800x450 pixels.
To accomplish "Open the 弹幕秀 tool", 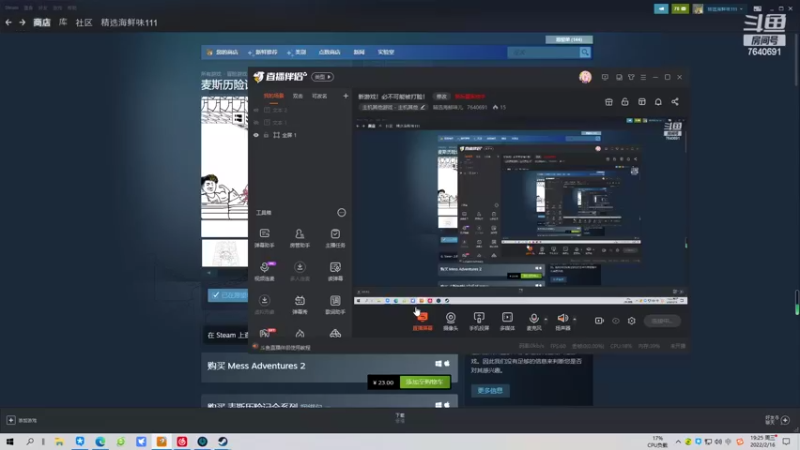I will click(x=299, y=304).
